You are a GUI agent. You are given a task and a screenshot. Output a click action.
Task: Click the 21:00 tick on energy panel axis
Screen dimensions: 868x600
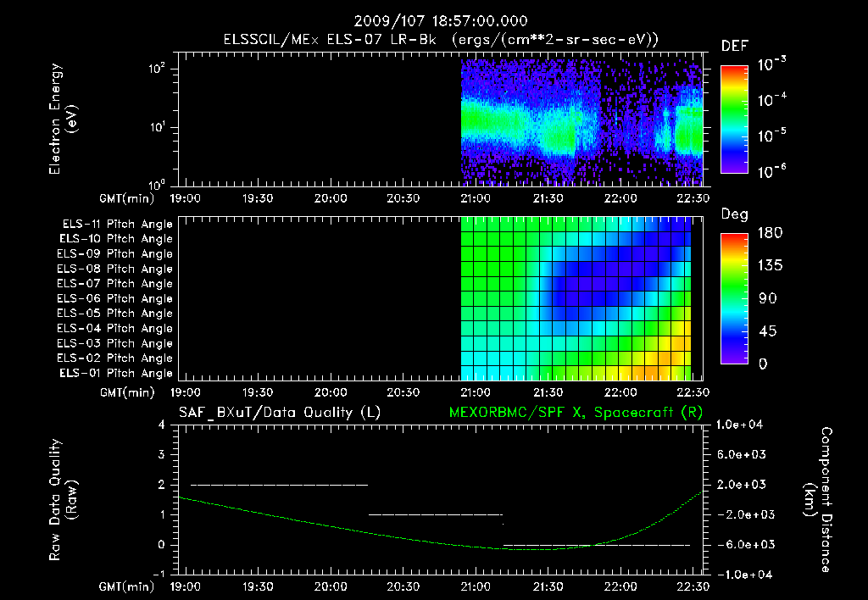(476, 198)
